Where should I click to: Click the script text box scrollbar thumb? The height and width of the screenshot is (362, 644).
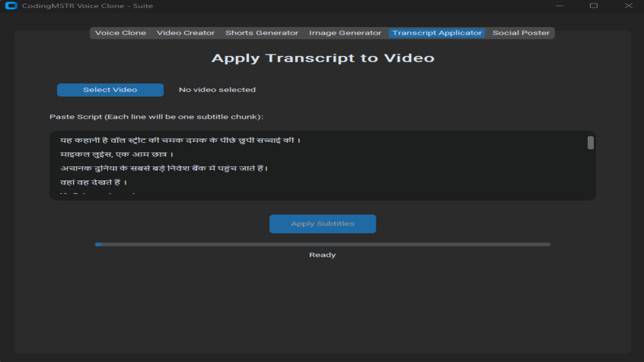(591, 143)
